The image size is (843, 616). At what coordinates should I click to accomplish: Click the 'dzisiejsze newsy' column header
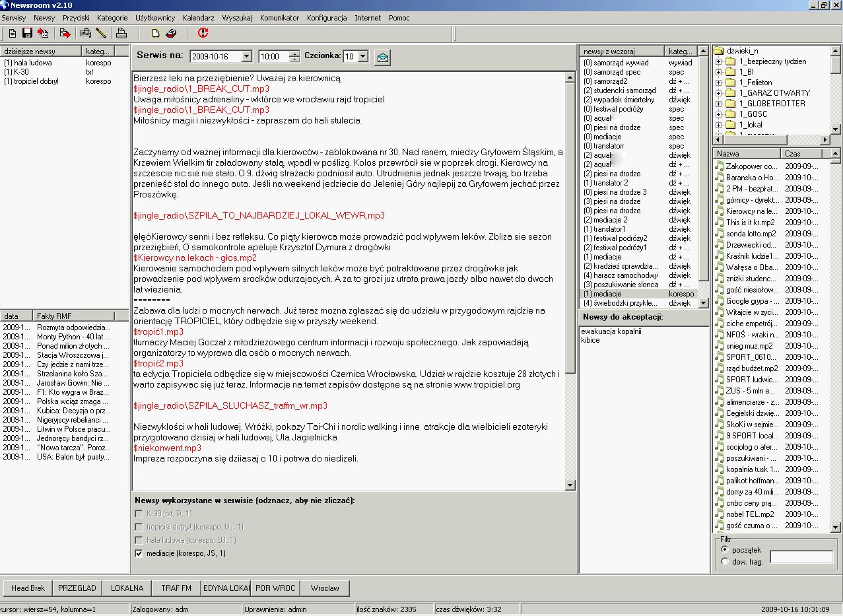[40, 51]
